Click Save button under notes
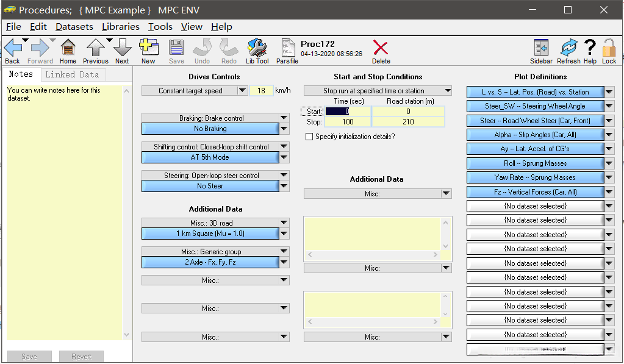Image resolution: width=624 pixels, height=364 pixels. click(29, 357)
